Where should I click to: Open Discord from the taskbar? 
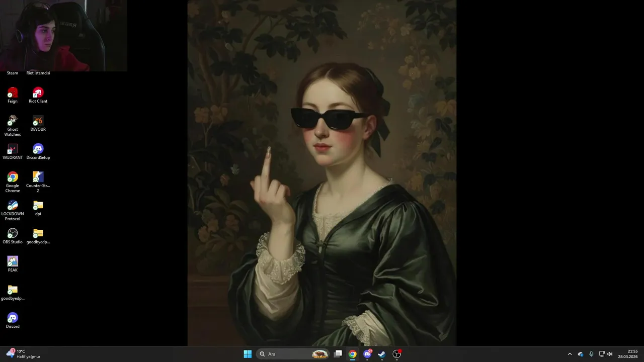tap(367, 354)
